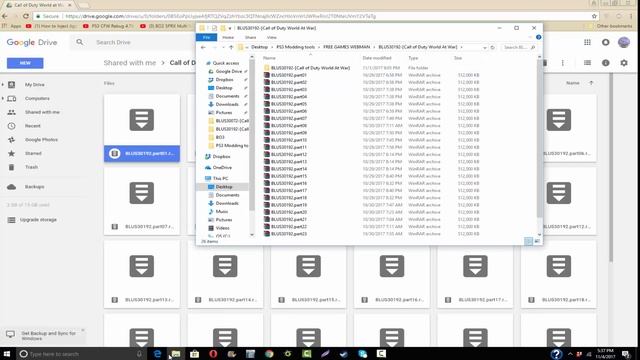Reload the Chrome page
The image size is (640, 360).
coord(26,16)
